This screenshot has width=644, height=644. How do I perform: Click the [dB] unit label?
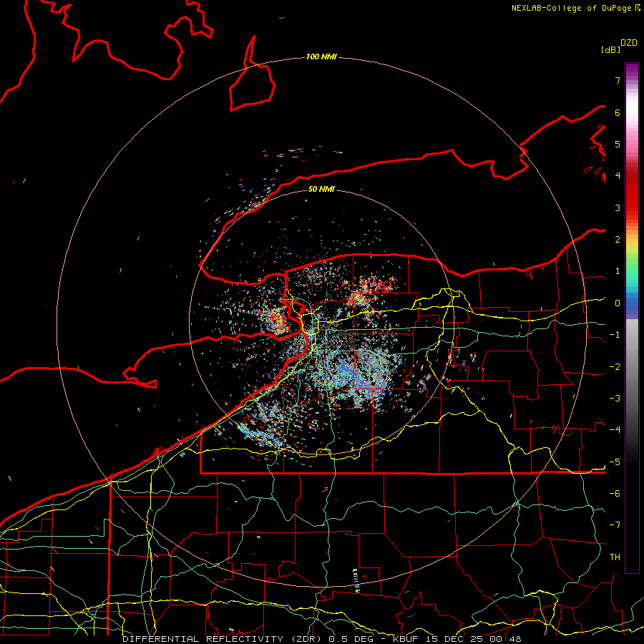tap(610, 49)
